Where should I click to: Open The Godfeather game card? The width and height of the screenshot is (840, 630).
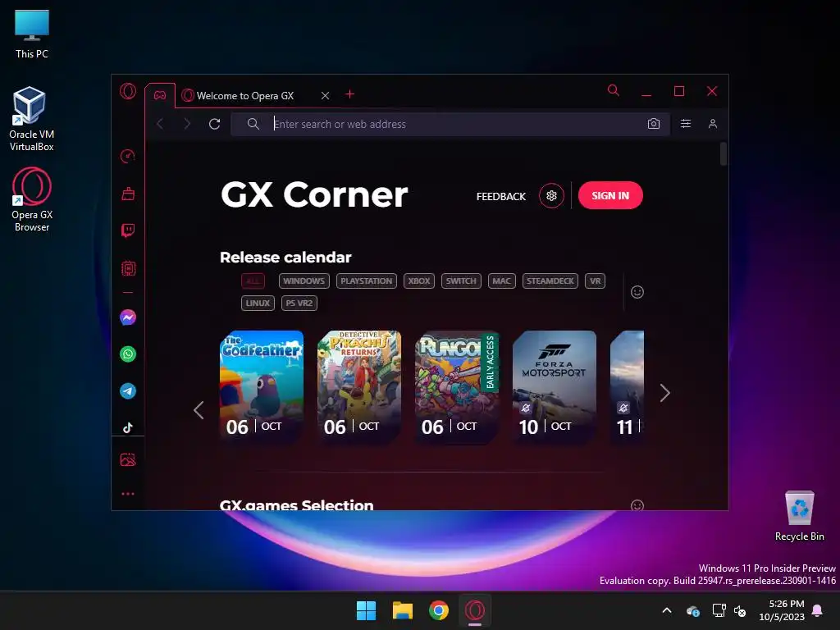pyautogui.click(x=262, y=387)
